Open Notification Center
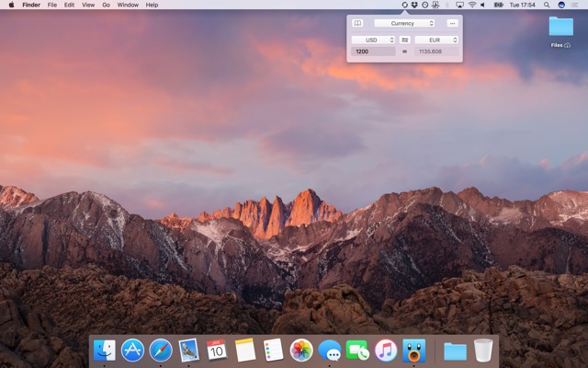 pyautogui.click(x=574, y=5)
